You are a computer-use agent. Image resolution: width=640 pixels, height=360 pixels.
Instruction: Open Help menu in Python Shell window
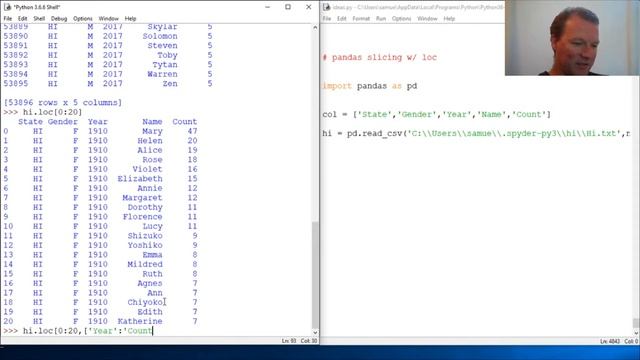[130, 19]
